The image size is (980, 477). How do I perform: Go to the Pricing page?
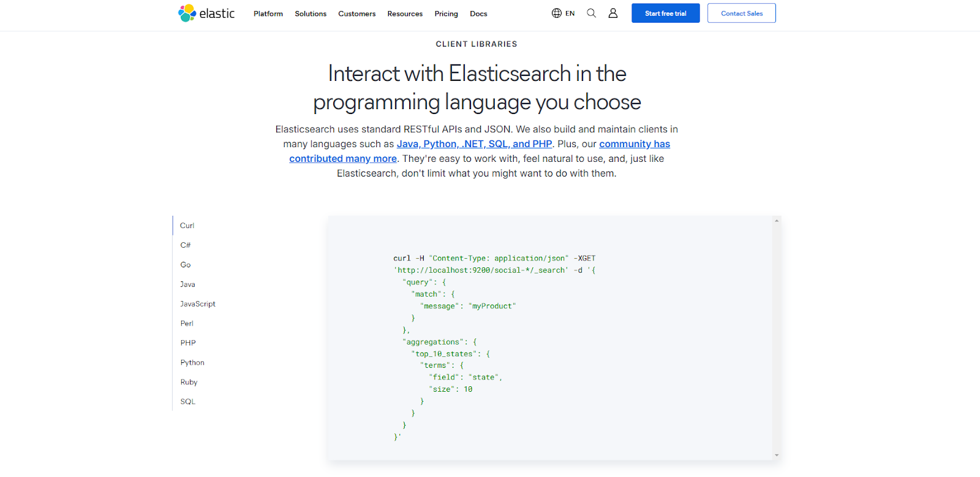click(446, 13)
